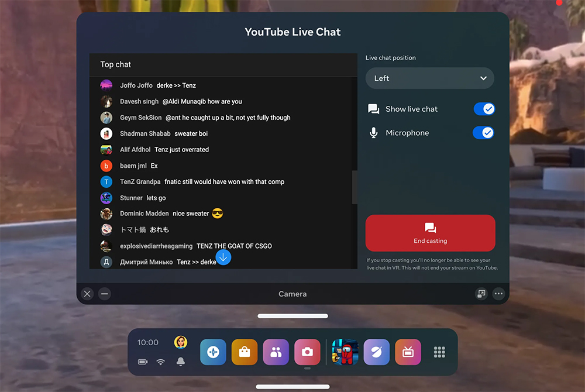Open the Meta Quest Store

[244, 352]
